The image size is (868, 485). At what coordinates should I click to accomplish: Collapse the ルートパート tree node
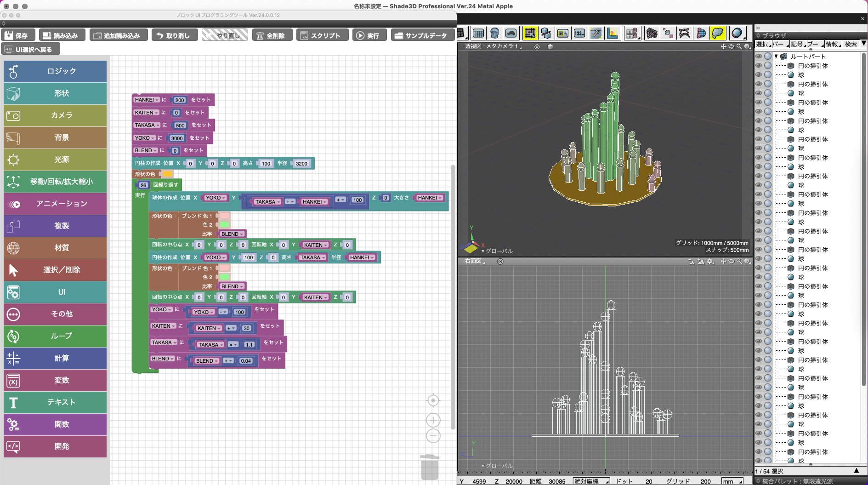click(776, 57)
